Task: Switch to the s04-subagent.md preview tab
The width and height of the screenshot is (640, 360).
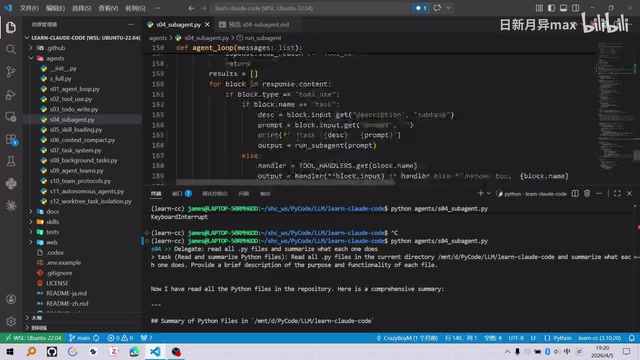Action: pos(258,24)
